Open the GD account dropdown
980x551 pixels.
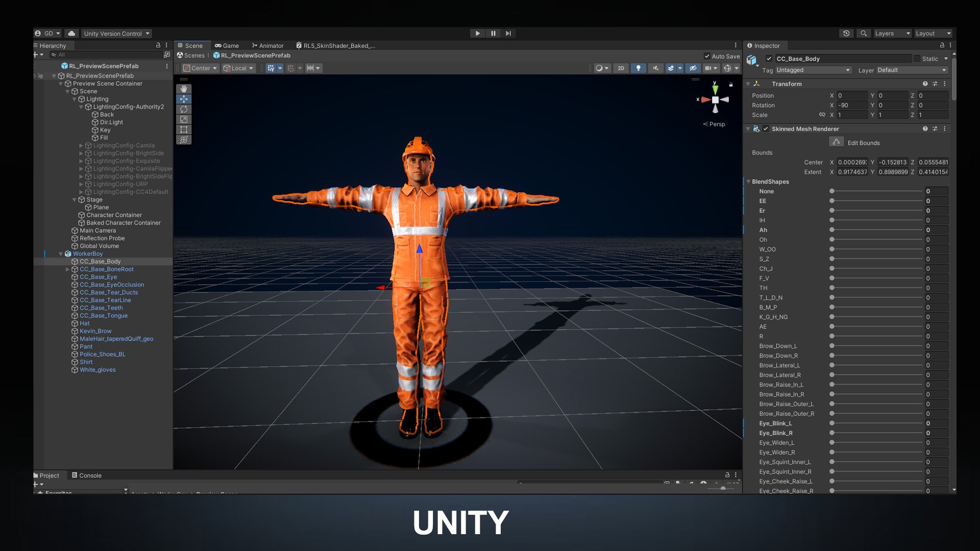(47, 33)
